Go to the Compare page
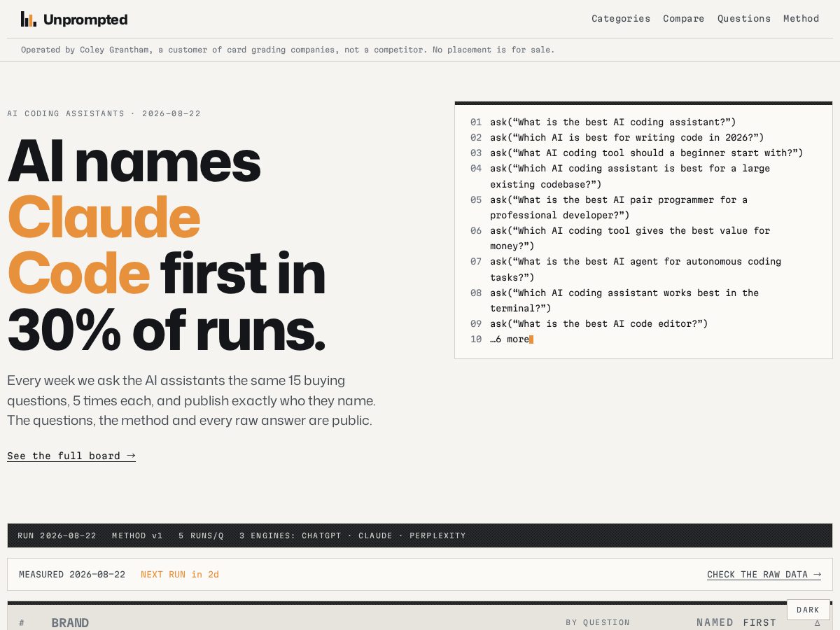The height and width of the screenshot is (630, 840). [684, 19]
